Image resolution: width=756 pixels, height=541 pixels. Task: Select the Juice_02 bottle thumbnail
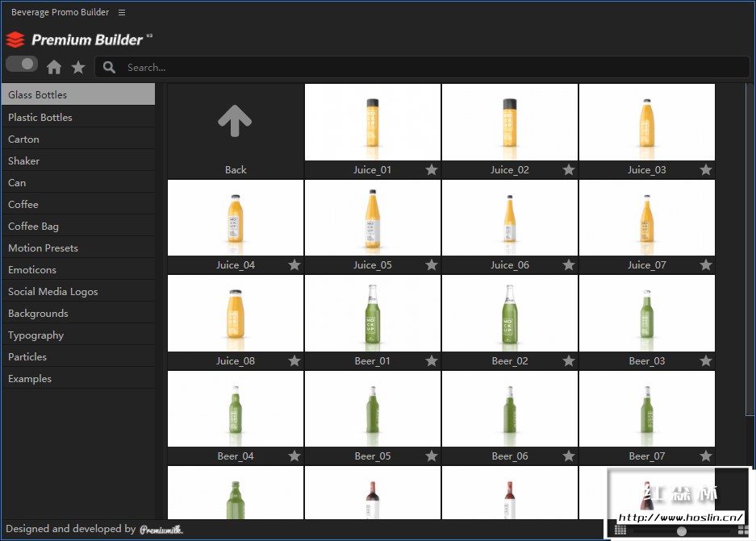click(510, 122)
